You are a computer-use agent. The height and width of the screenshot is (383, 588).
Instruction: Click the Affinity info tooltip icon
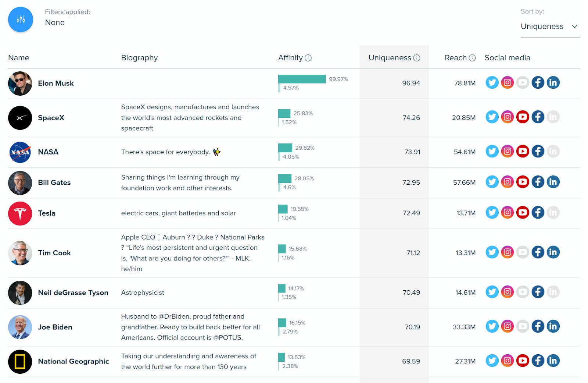tap(308, 58)
